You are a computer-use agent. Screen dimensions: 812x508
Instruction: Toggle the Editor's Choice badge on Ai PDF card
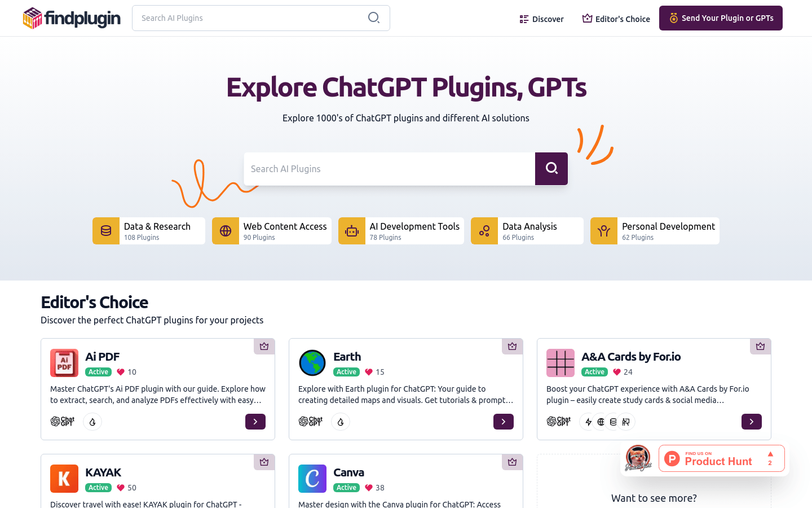[264, 347]
